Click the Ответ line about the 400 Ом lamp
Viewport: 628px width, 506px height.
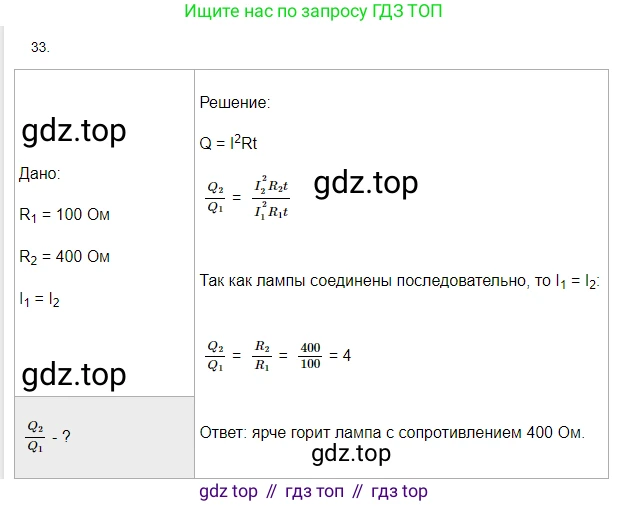(x=392, y=432)
